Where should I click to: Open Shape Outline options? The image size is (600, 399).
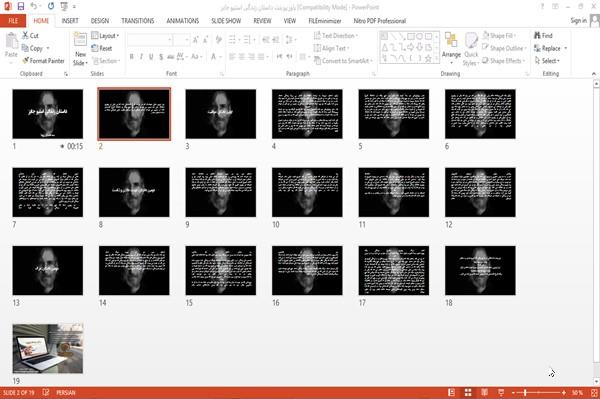(504, 48)
